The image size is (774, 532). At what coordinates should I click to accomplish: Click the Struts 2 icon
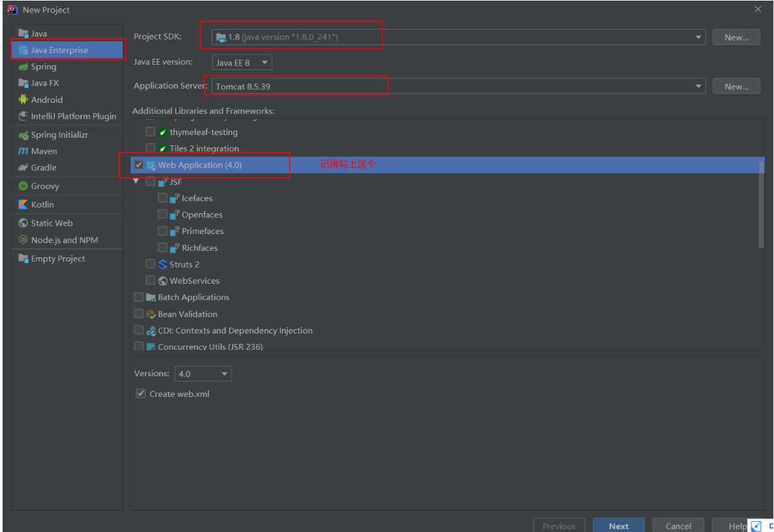(163, 264)
